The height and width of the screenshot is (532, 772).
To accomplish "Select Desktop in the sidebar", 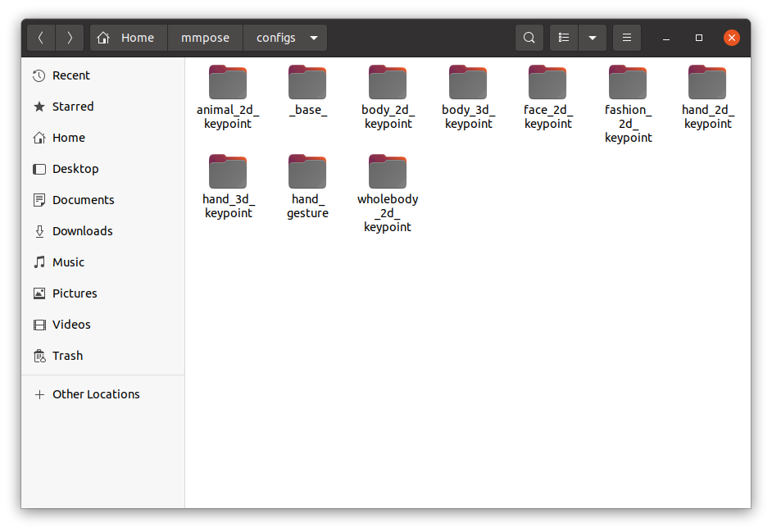I will (x=103, y=169).
